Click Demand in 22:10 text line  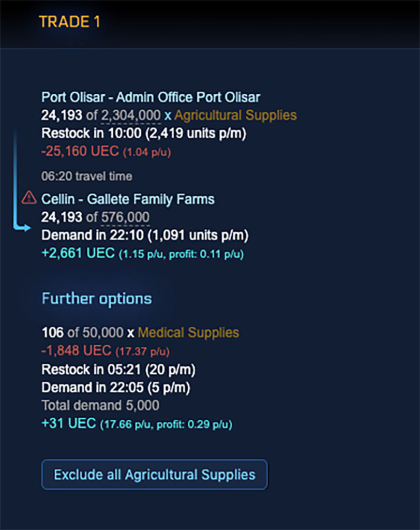145,235
